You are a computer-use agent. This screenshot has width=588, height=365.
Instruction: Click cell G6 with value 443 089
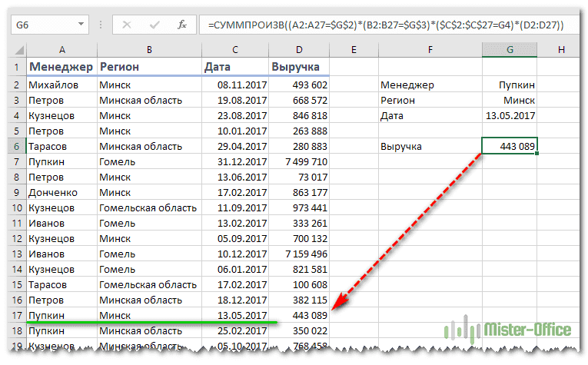click(510, 146)
